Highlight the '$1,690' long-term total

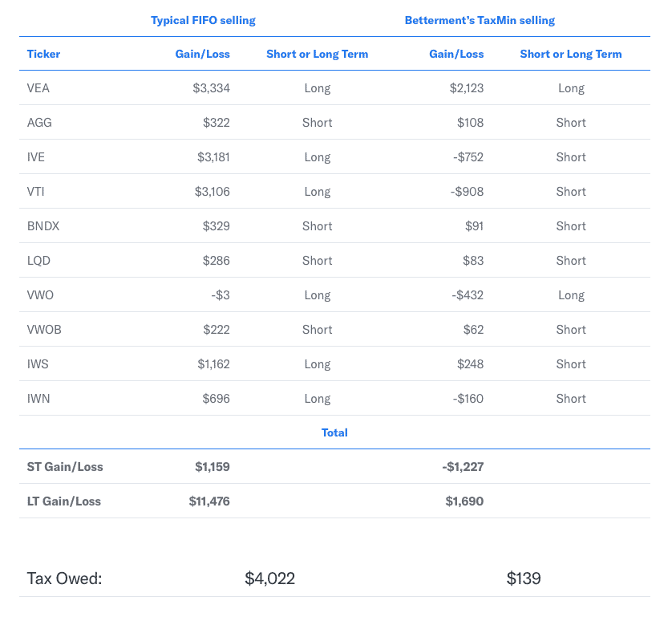click(464, 501)
